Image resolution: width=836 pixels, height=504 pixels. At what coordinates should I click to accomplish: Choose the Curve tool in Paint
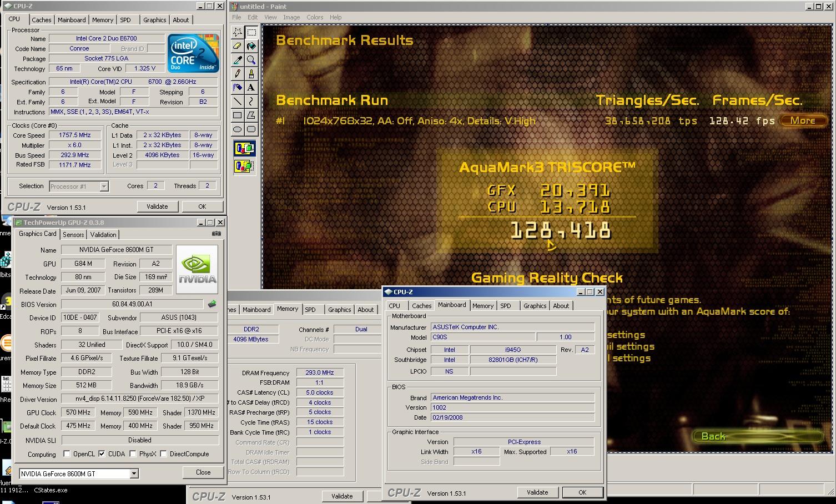(251, 102)
